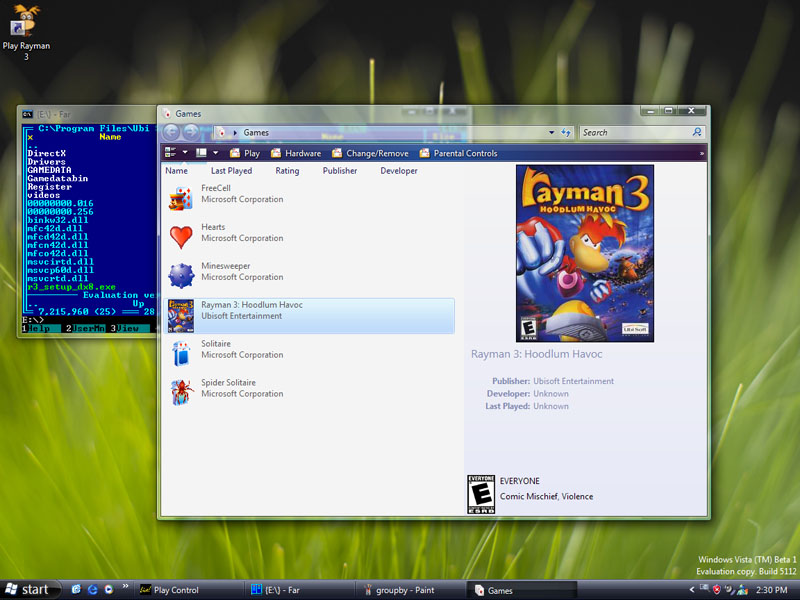This screenshot has height=600, width=800.
Task: Click the refresh icon beside address bar
Action: pos(566,132)
